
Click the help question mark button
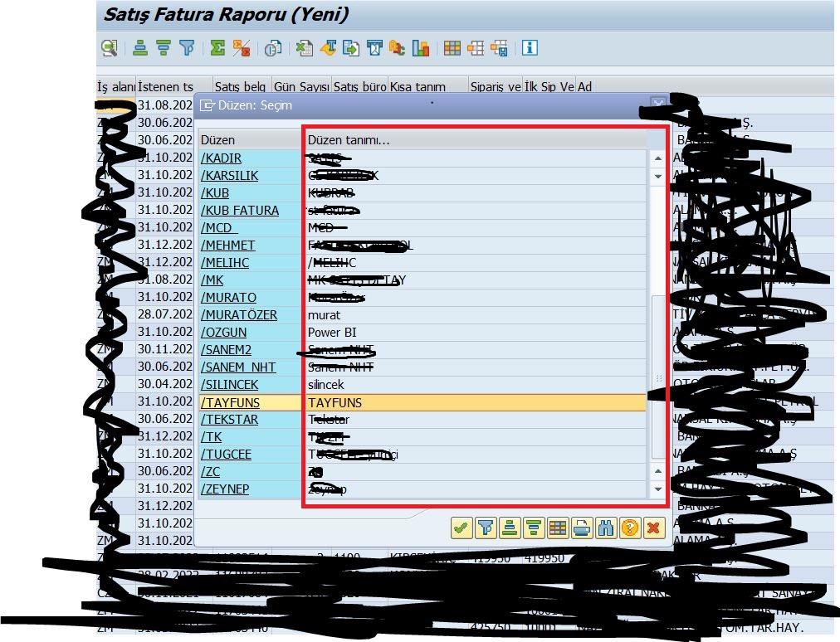click(x=630, y=528)
